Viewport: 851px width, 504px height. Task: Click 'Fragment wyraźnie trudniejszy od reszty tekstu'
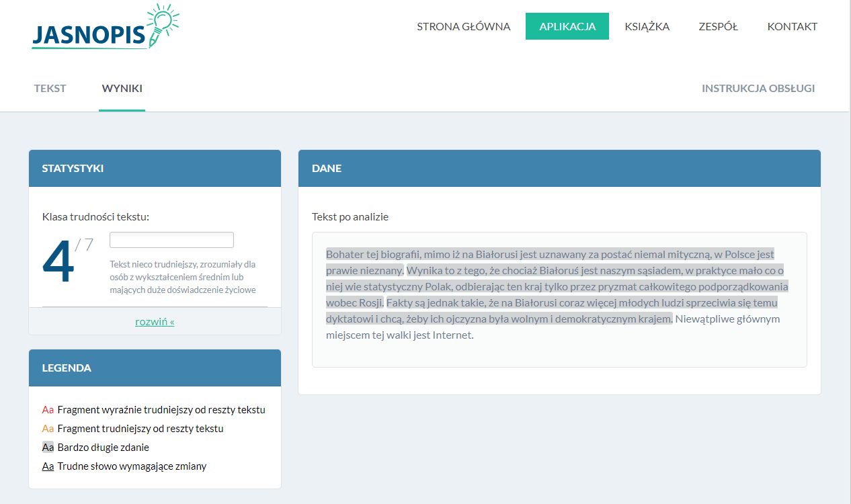click(x=161, y=410)
